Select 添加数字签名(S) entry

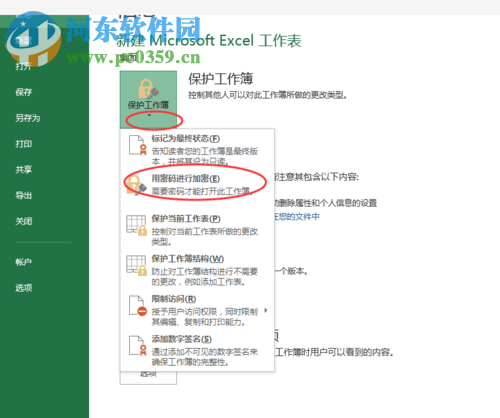pyautogui.click(x=197, y=350)
